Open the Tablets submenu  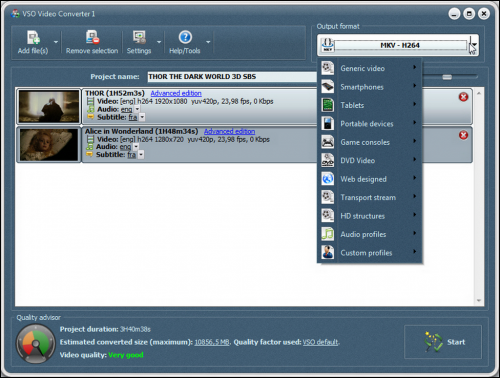[370, 105]
